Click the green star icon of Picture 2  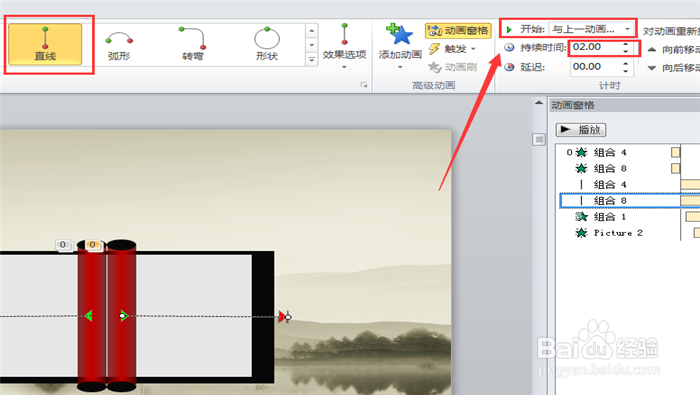(x=581, y=233)
